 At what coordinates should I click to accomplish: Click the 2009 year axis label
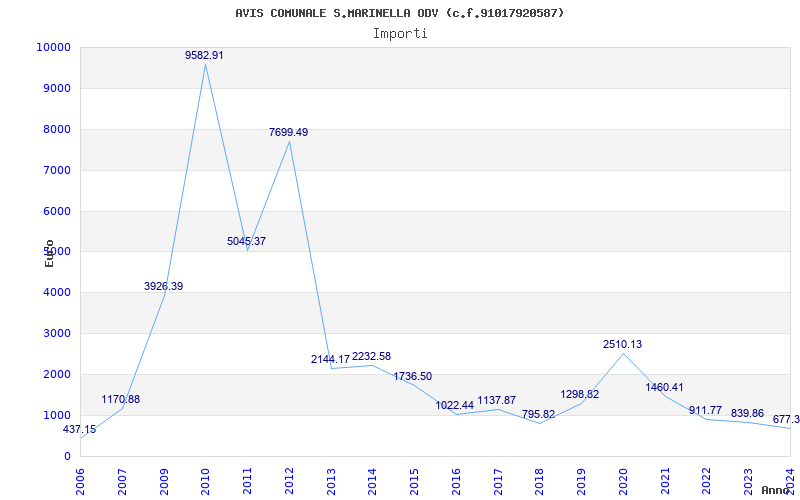pos(164,482)
